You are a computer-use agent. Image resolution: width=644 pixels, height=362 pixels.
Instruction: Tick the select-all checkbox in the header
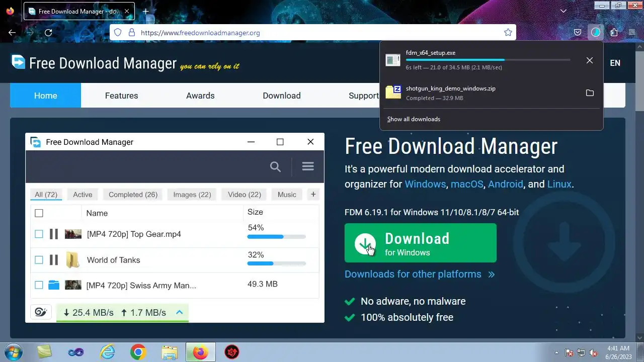(39, 213)
